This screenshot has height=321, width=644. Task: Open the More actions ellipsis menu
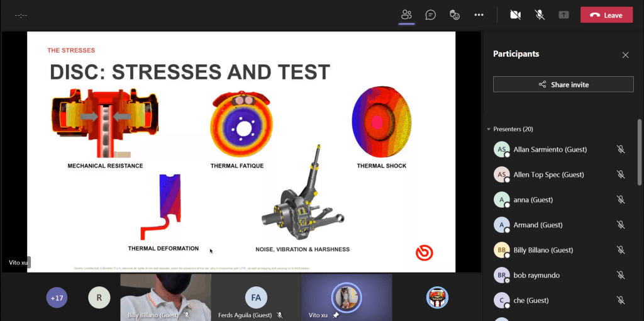[479, 15]
